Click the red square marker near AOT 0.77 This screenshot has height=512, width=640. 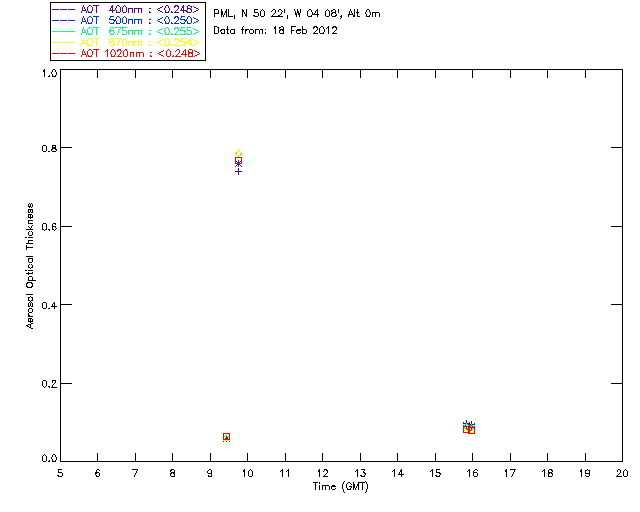pos(238,161)
